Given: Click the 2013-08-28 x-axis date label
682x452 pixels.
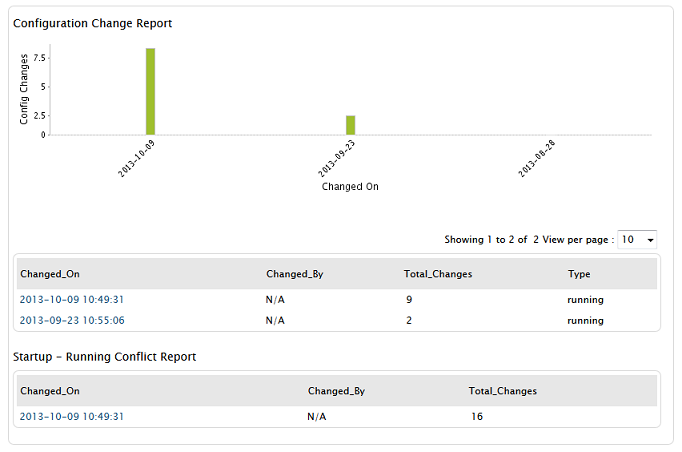Looking at the screenshot, I should 537,158.
